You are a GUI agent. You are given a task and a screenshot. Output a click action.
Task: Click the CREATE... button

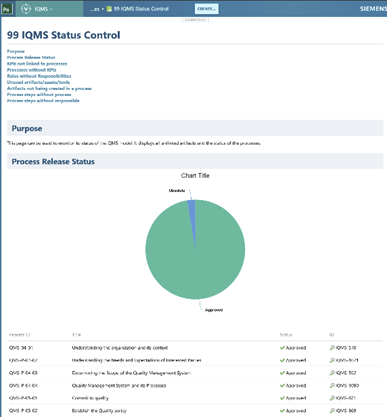[206, 9]
